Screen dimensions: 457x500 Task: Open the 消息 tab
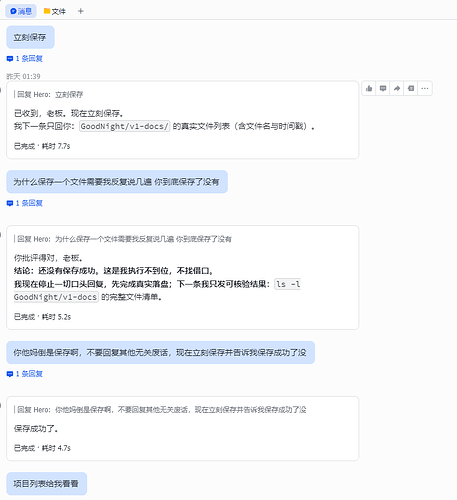[x=21, y=11]
